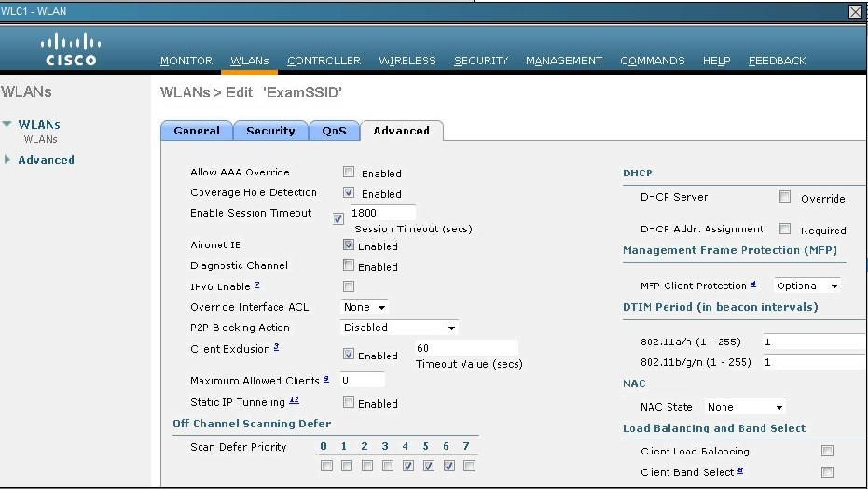Check Scan Defer Priority 0 box
The width and height of the screenshot is (868, 489).
[x=326, y=466]
